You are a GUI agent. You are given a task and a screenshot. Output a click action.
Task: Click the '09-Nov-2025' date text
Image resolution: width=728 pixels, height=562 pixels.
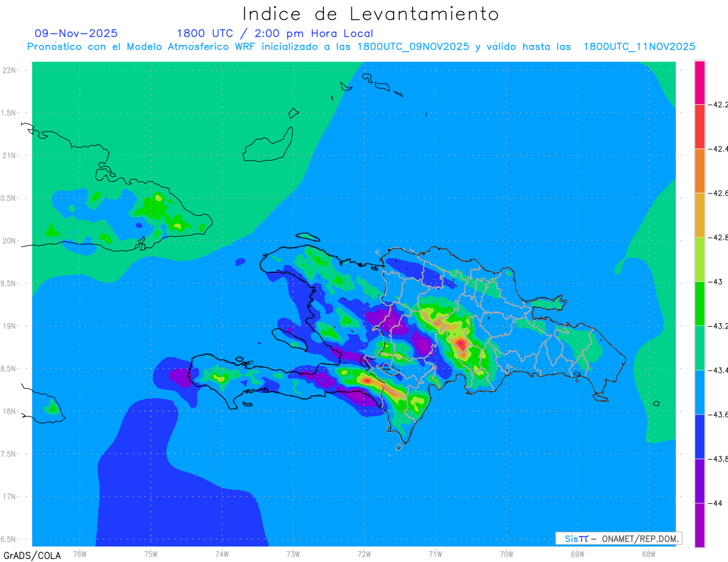pos(76,33)
